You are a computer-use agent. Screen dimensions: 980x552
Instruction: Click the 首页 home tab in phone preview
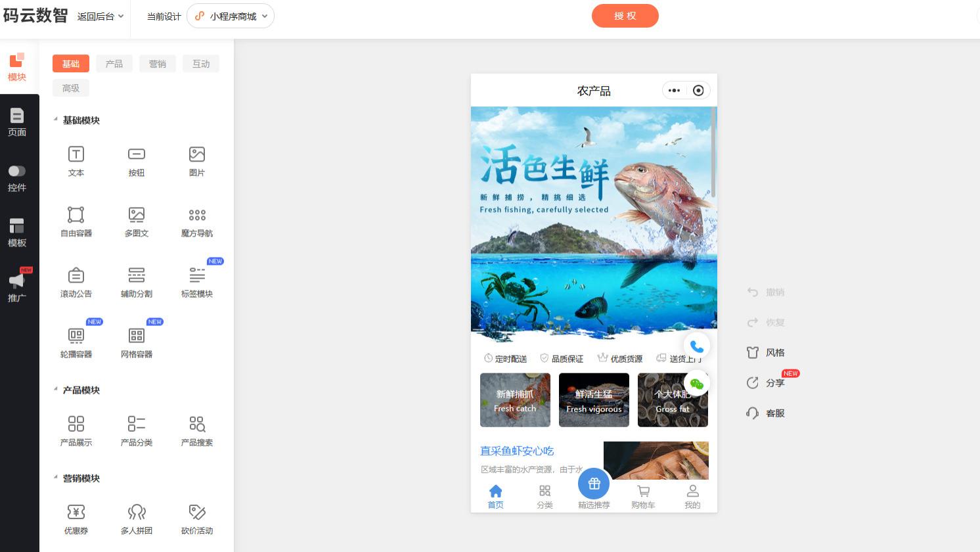click(495, 495)
